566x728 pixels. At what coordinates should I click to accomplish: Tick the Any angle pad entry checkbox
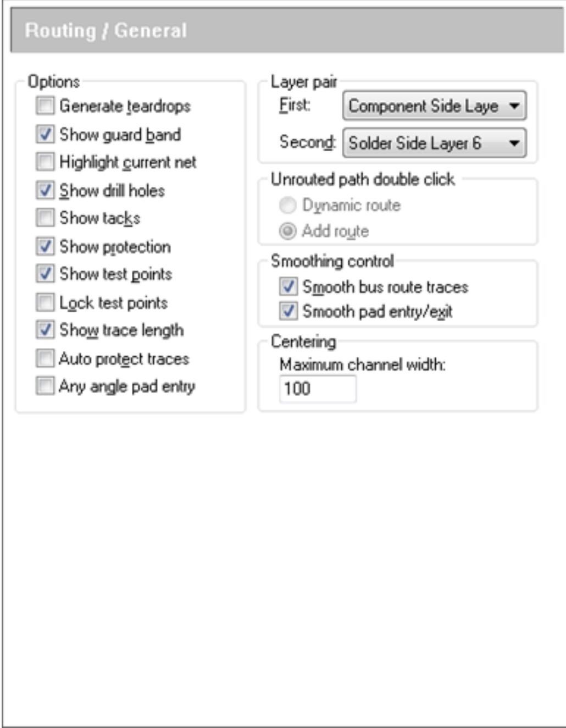(x=45, y=386)
